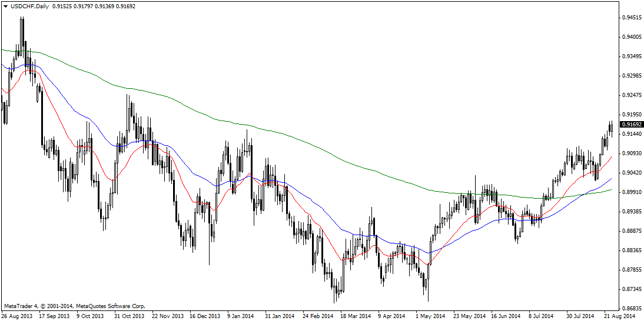Click the 26 Aug 2013 date label
The width and height of the screenshot is (644, 321).
click(16, 316)
